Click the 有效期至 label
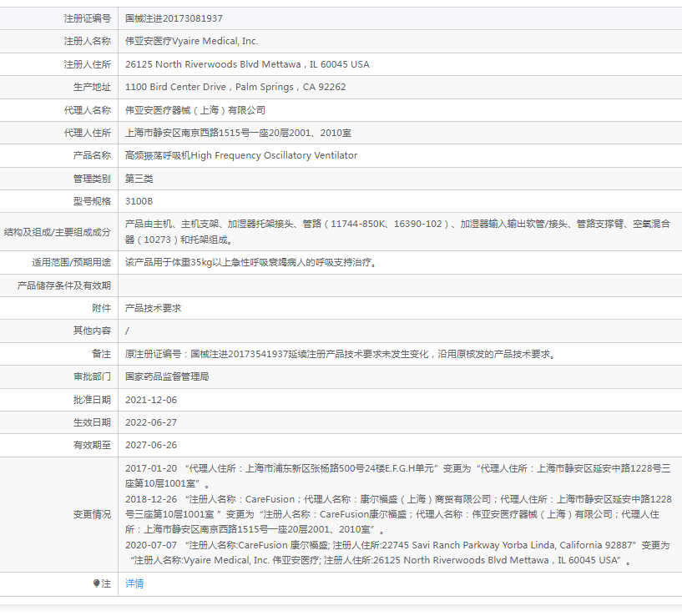This screenshot has height=616, width=682. click(92, 445)
